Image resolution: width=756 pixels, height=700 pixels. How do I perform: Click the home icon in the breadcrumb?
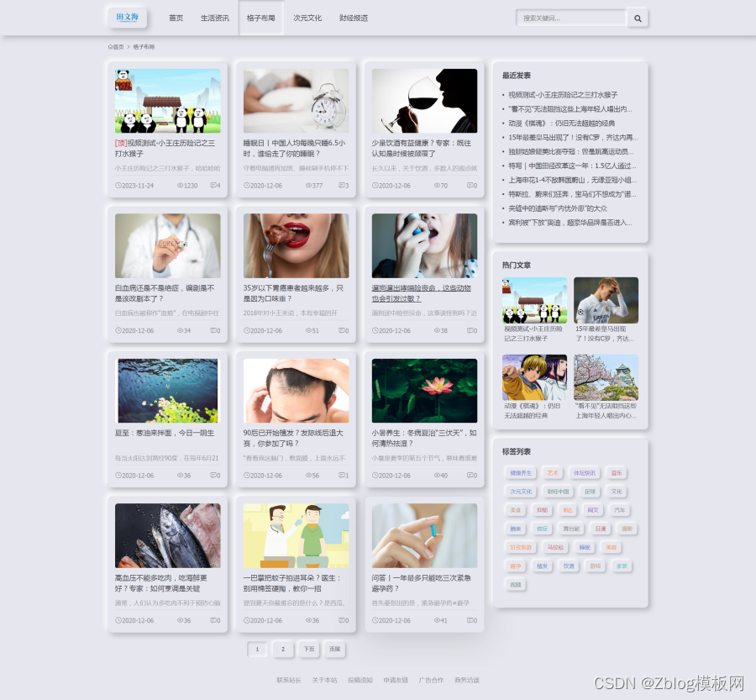click(110, 47)
